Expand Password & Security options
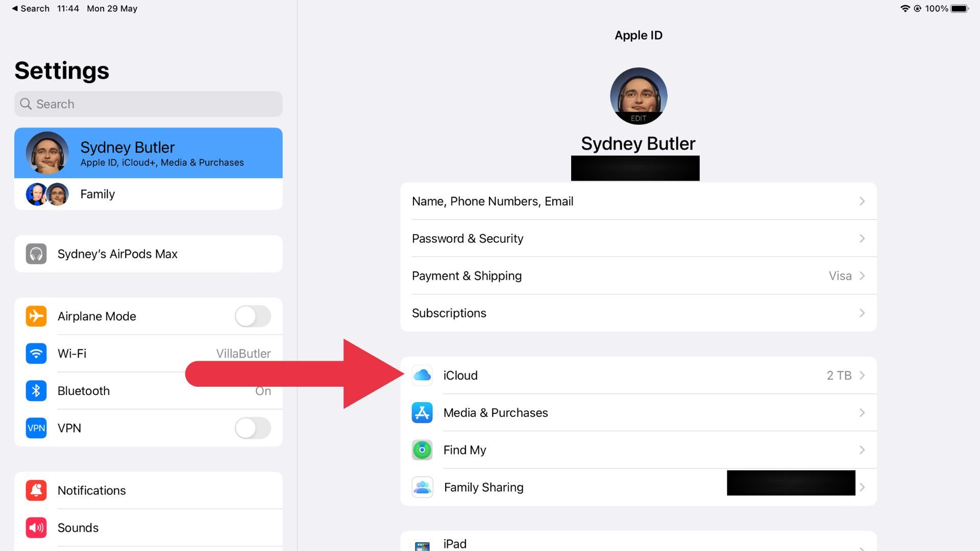The image size is (980, 551). [639, 238]
